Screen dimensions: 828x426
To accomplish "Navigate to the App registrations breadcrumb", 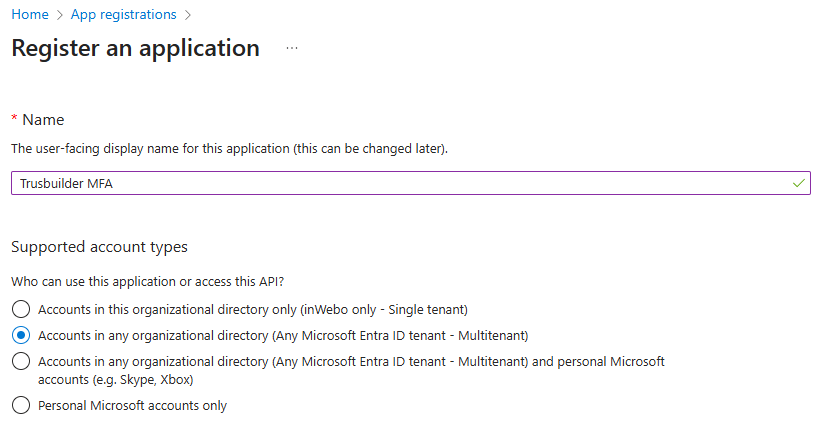I will pos(123,15).
